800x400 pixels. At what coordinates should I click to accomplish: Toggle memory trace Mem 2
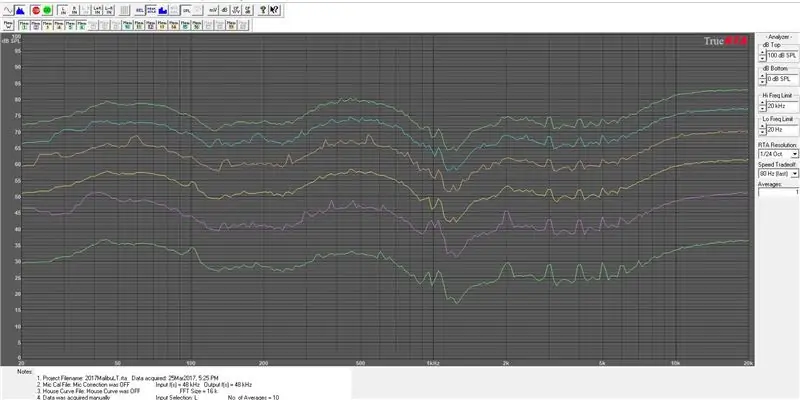click(x=36, y=25)
